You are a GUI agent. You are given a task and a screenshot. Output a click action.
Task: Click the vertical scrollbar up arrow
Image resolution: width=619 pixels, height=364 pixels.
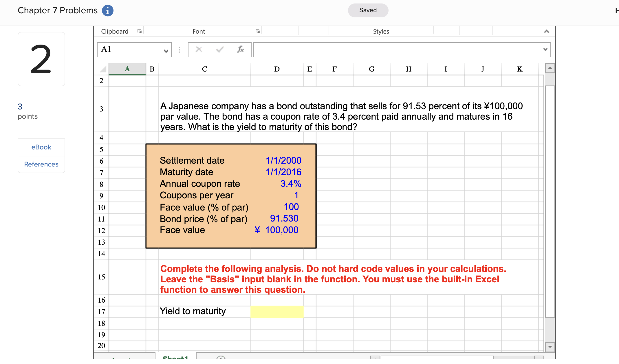click(550, 68)
